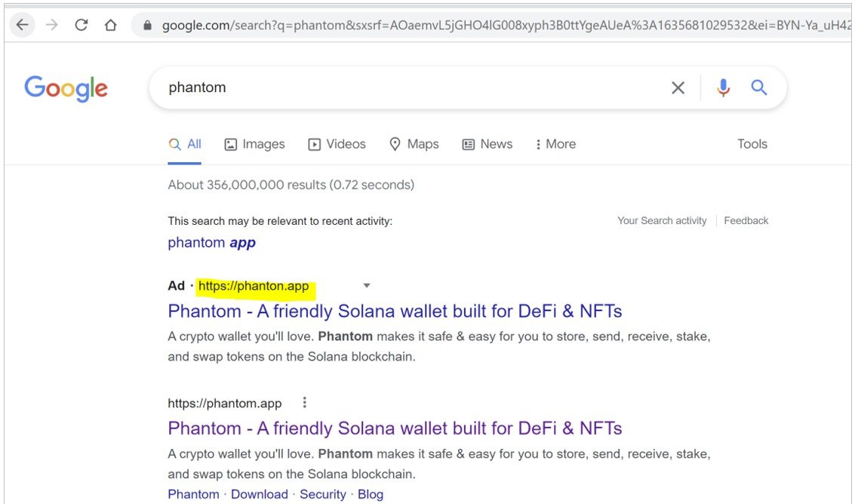Switch to the Images tab
This screenshot has width=855, height=504.
[255, 144]
